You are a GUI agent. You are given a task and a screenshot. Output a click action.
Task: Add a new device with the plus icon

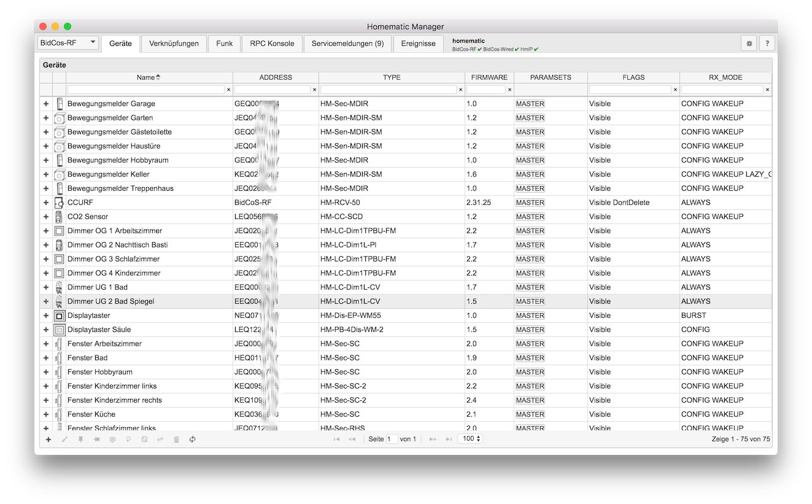coord(48,439)
